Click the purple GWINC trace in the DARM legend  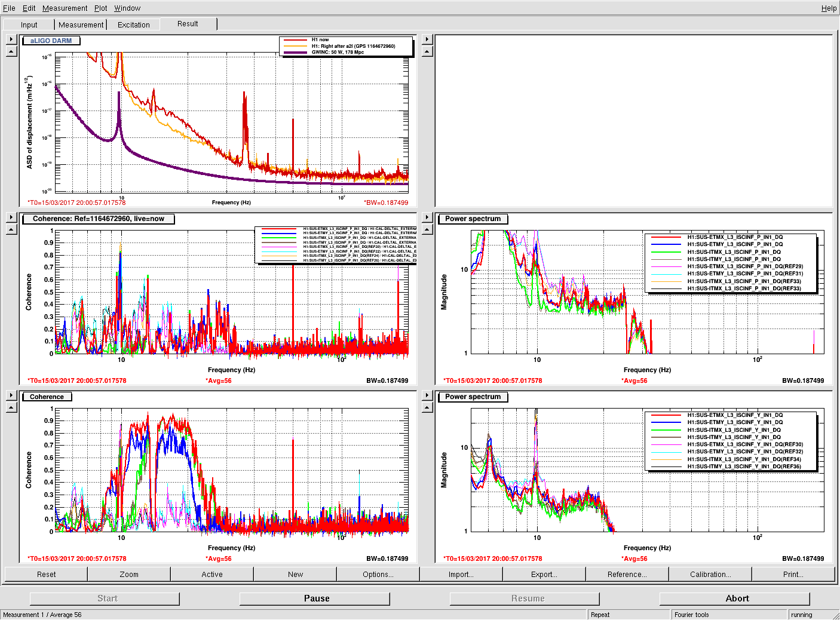click(295, 53)
